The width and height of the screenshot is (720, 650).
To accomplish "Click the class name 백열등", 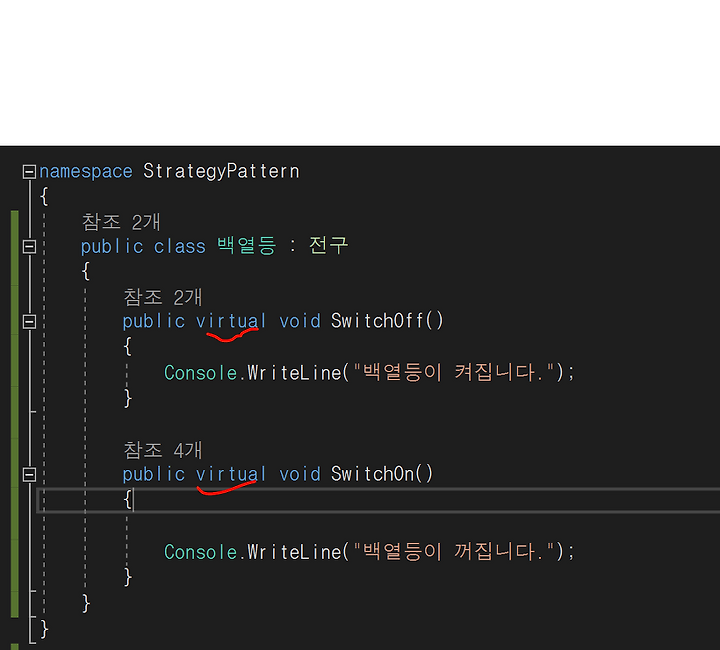I will [x=247, y=246].
